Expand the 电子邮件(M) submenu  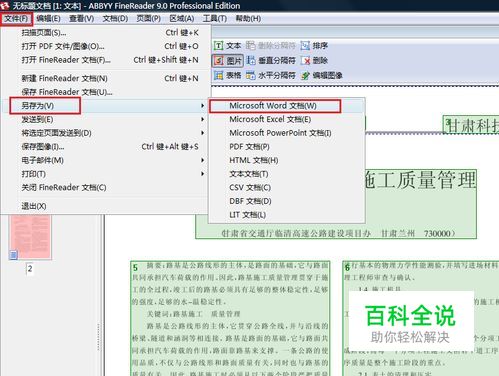[106, 160]
